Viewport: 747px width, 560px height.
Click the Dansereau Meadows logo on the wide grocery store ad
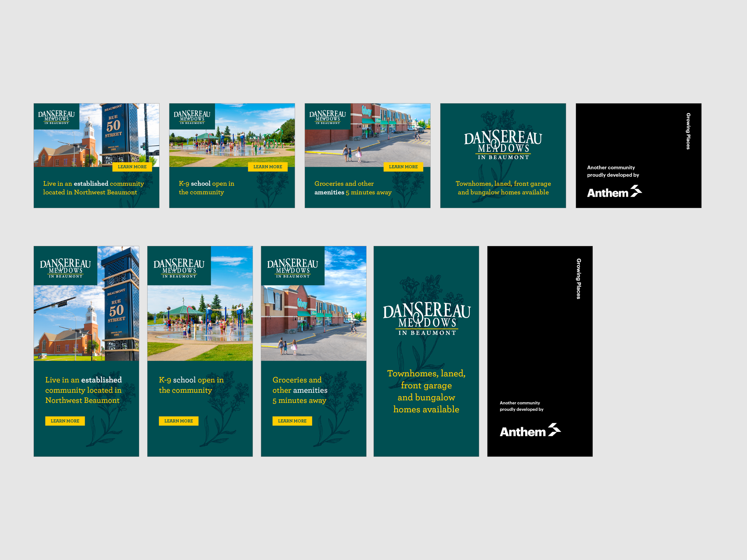tap(327, 117)
